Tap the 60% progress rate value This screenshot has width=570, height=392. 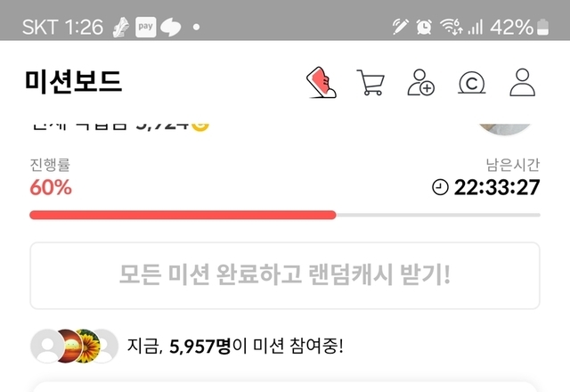coord(51,187)
